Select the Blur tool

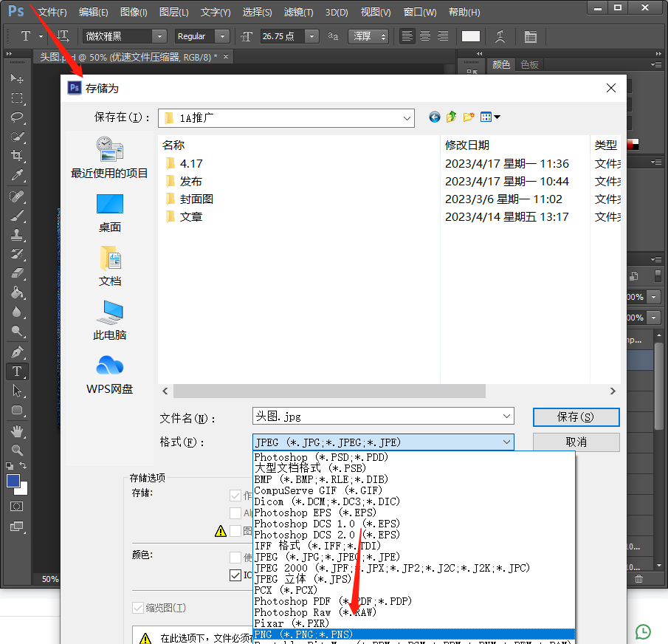pos(17,312)
